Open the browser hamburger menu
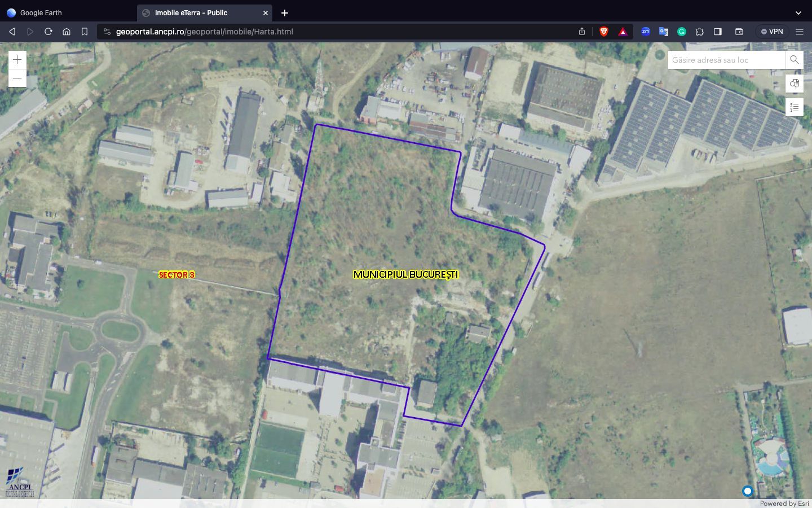The width and height of the screenshot is (812, 508). (x=799, y=32)
